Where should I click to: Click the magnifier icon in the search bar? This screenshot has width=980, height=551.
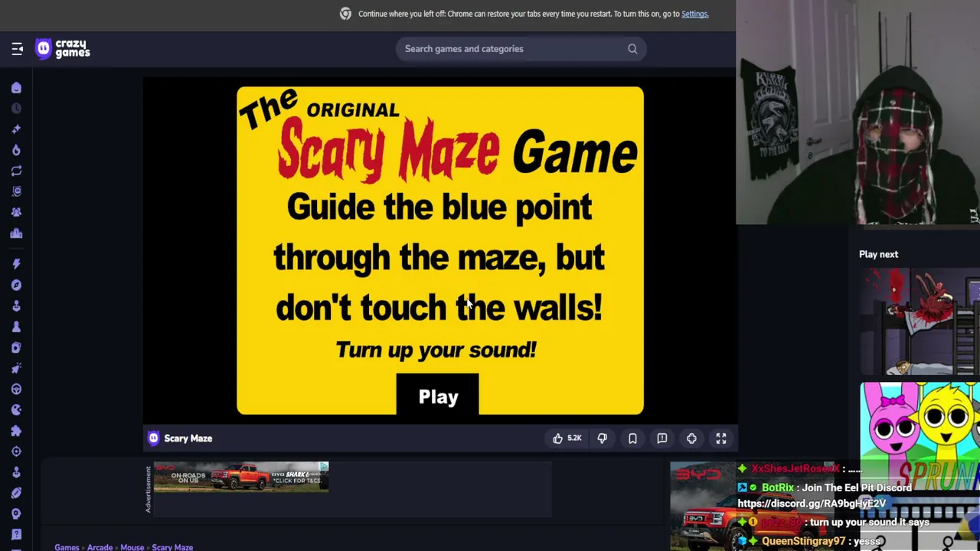[x=632, y=49]
